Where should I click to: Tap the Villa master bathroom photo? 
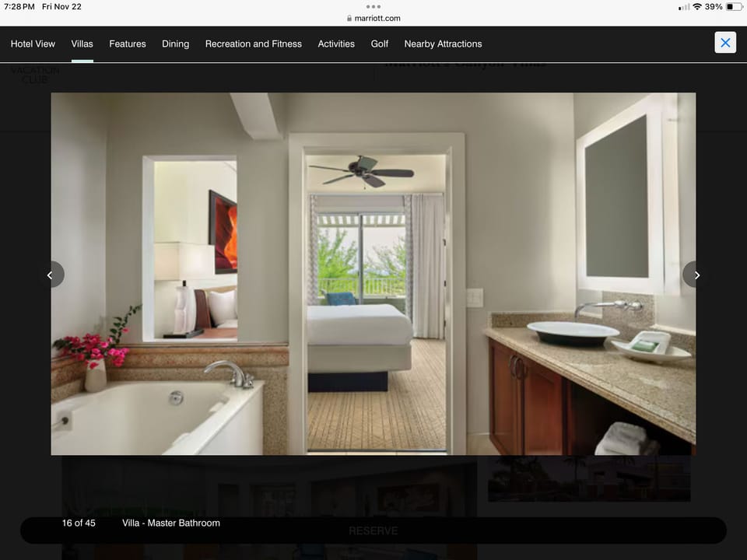tap(373, 274)
